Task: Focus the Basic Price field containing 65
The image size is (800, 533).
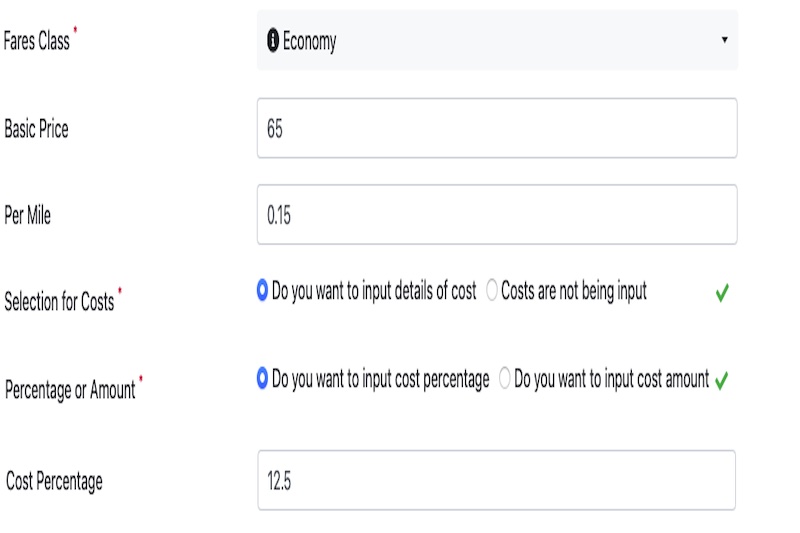Action: [x=497, y=128]
